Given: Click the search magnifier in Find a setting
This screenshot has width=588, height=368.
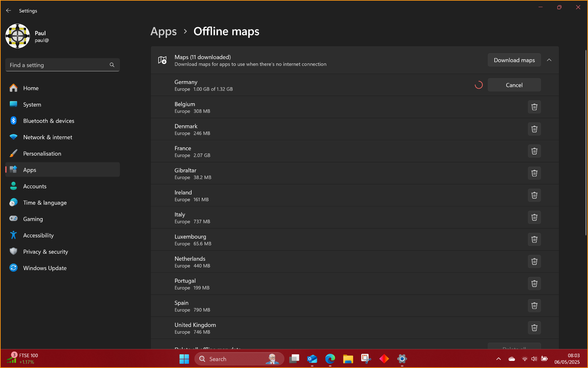Looking at the screenshot, I should coord(112,65).
